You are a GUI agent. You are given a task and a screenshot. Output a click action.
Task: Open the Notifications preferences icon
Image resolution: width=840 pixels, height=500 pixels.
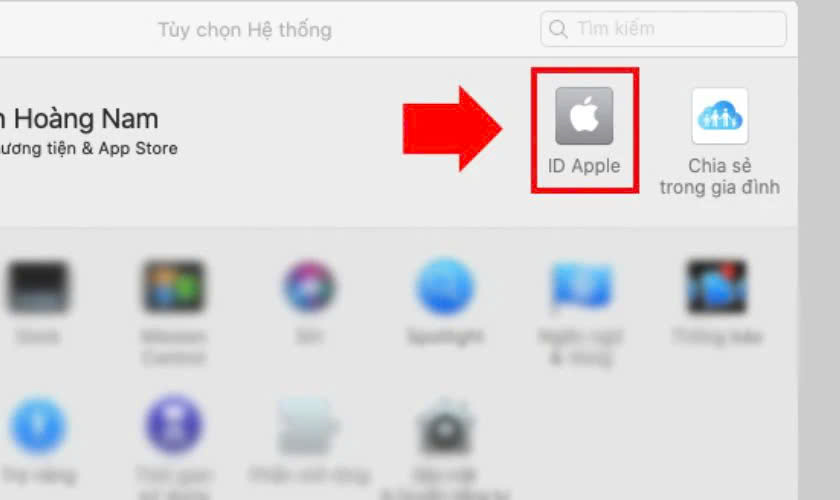pos(717,287)
